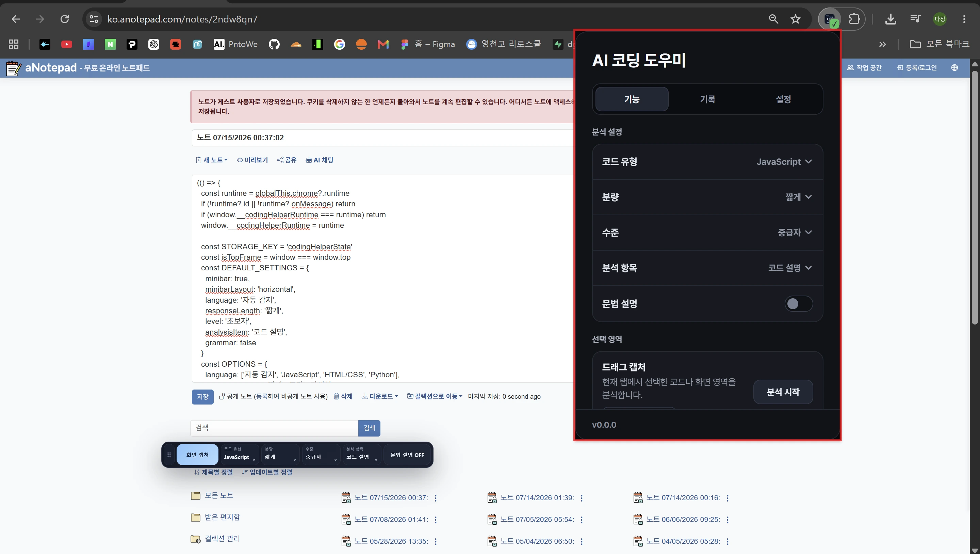This screenshot has width=980, height=554.
Task: Click the 분석 시작 button
Action: click(x=783, y=392)
